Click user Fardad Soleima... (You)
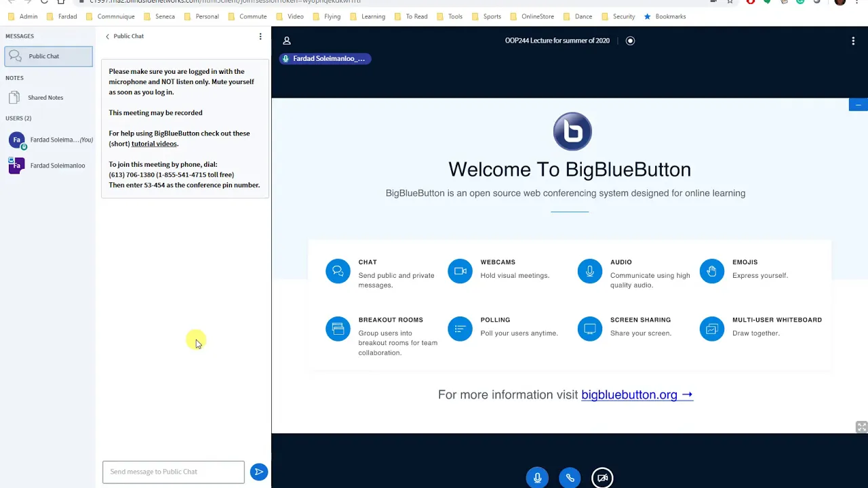 coord(49,140)
